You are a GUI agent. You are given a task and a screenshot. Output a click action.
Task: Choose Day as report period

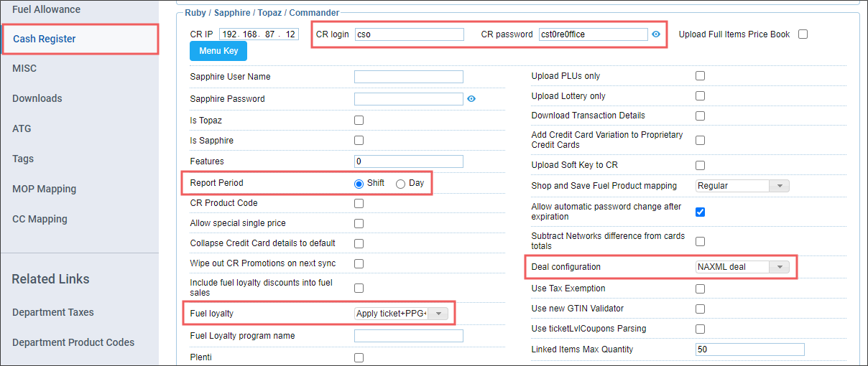401,184
